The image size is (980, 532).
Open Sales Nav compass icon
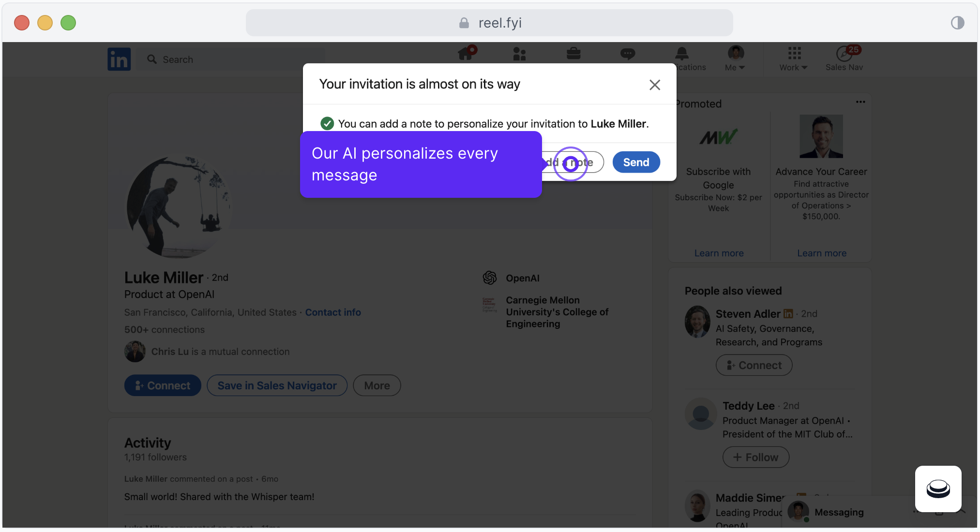point(844,54)
